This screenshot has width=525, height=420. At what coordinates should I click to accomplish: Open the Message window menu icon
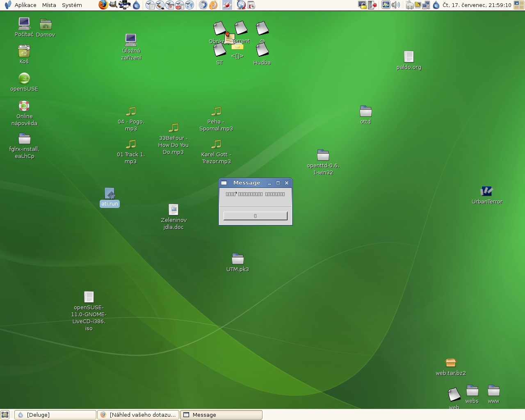click(224, 183)
